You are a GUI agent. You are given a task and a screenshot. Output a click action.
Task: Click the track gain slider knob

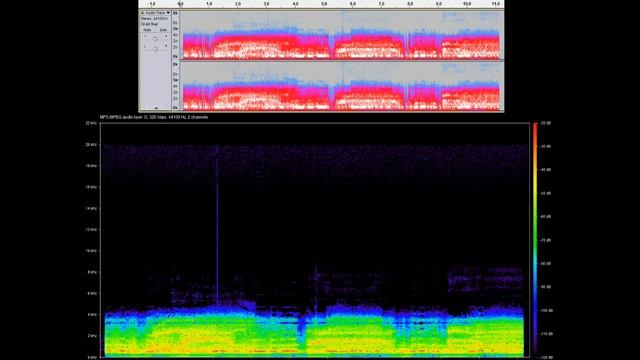156,39
